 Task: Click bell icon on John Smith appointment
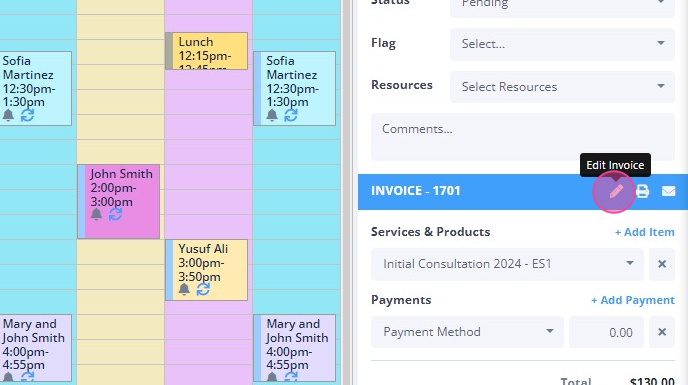tap(96, 214)
